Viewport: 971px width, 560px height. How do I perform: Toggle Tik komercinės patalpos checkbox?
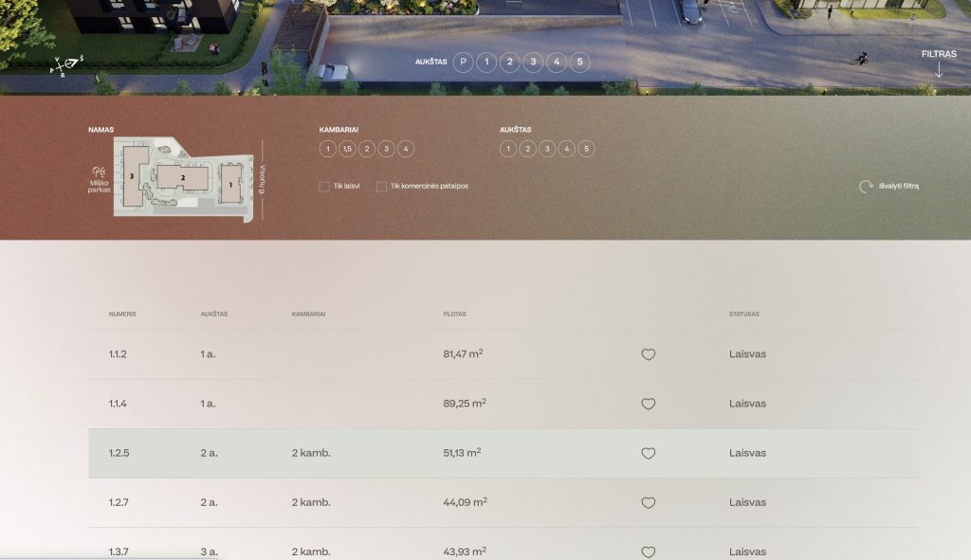point(381,187)
